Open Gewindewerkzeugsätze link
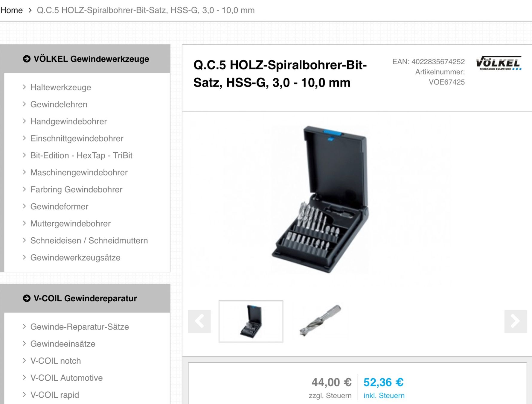This screenshot has width=532, height=404. coord(75,258)
